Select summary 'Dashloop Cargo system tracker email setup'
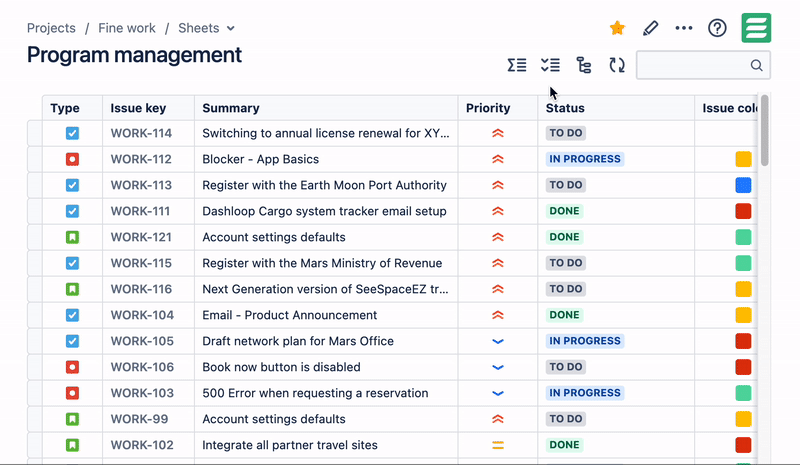This screenshot has width=800, height=465. 324,211
